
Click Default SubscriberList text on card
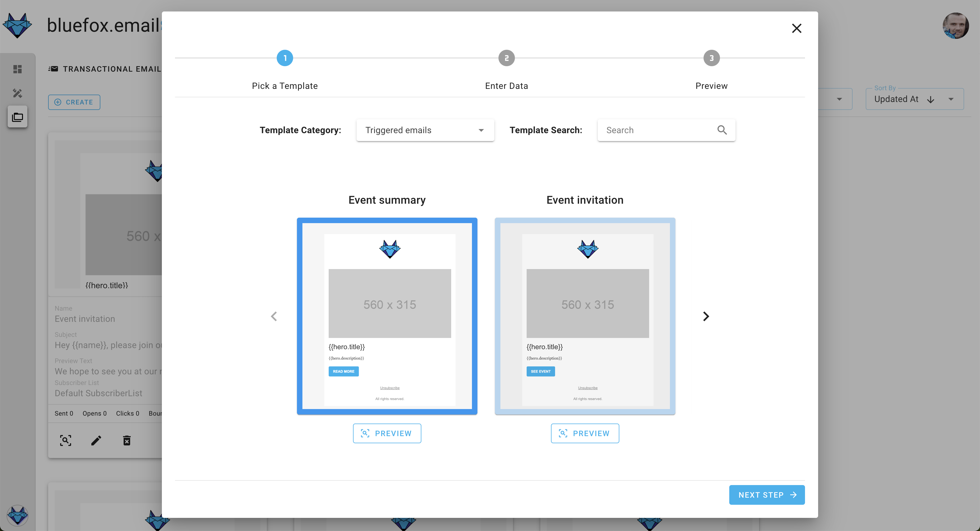98,393
